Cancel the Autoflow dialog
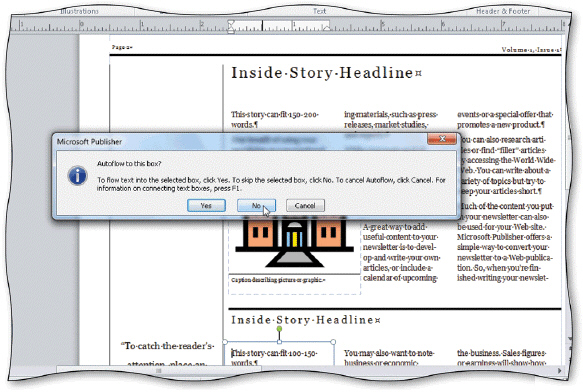The image size is (583, 392). [x=305, y=205]
